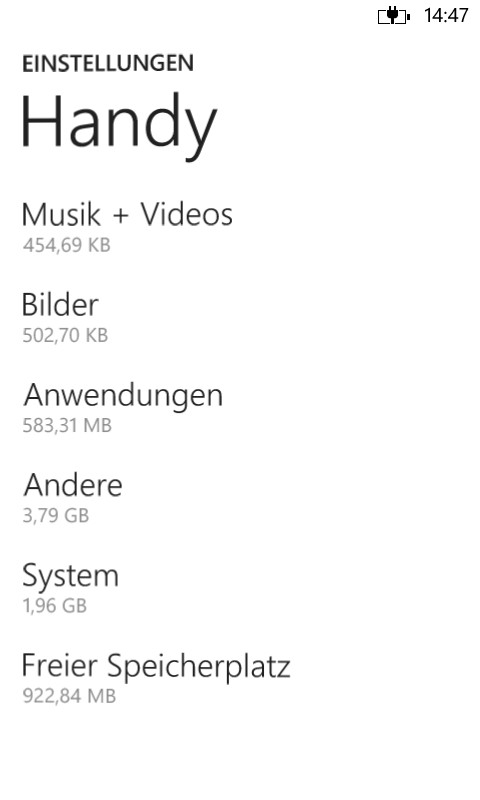Tap the word Musik in the first entry
Screen dimensions: 480x800
(61, 214)
